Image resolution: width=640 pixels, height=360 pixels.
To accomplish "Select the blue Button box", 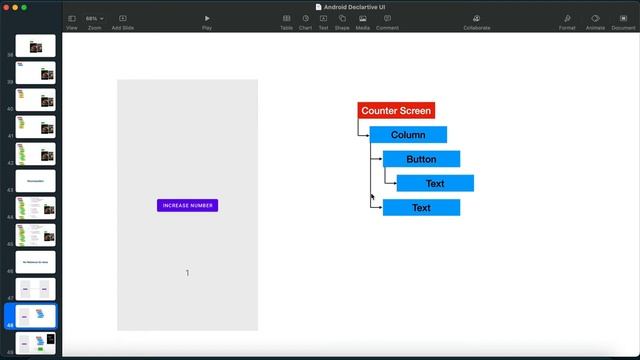I will pyautogui.click(x=421, y=159).
